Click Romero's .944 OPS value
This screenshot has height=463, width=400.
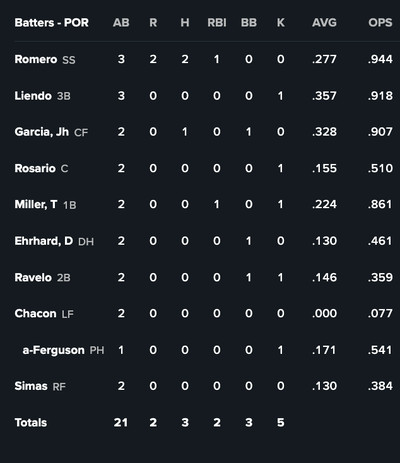pyautogui.click(x=380, y=59)
